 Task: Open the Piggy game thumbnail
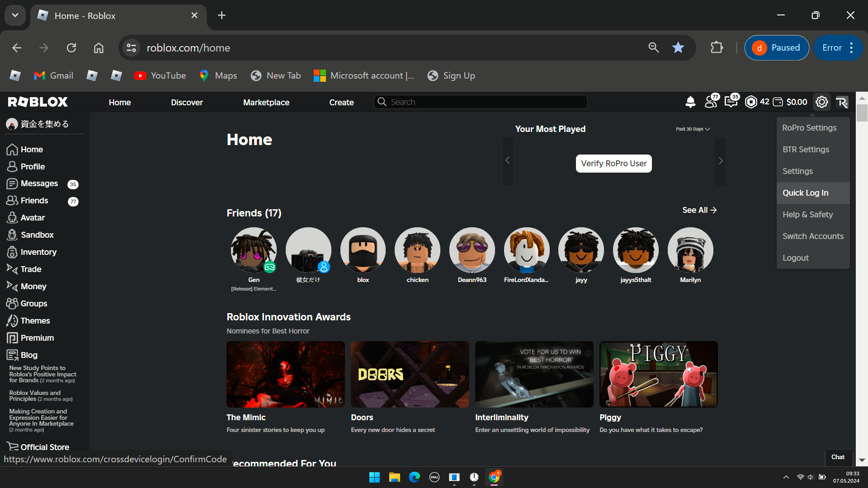coord(658,374)
